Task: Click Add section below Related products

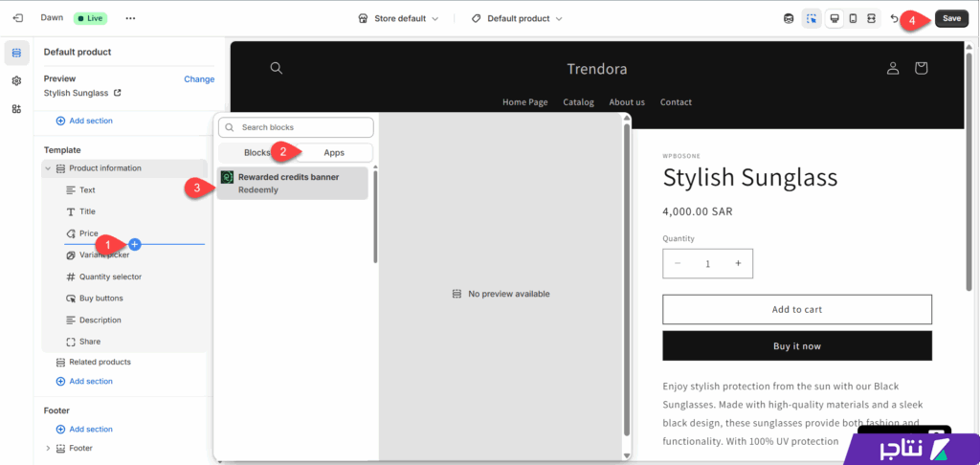Action: [x=84, y=381]
